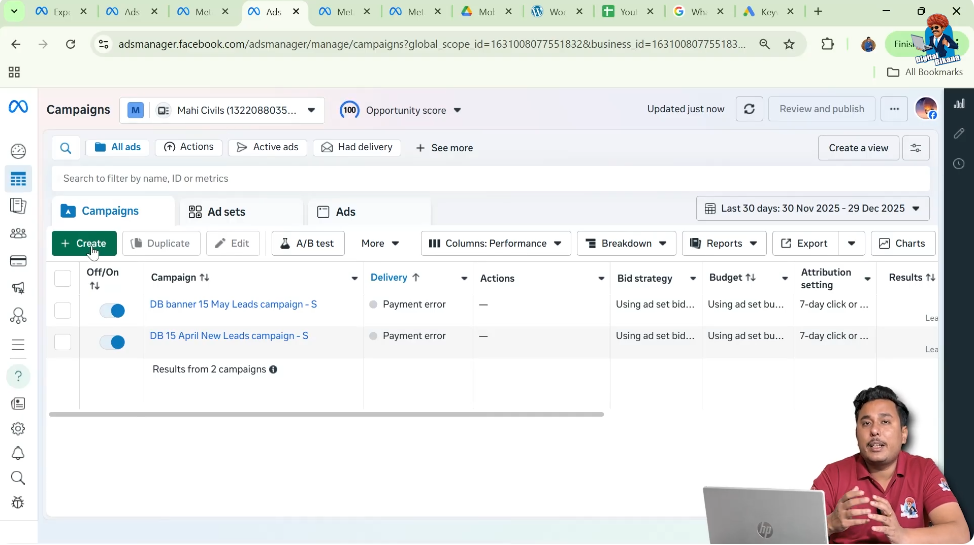This screenshot has width=974, height=545.
Task: Open Ads reporting pages icon in sidebar
Action: point(18,206)
